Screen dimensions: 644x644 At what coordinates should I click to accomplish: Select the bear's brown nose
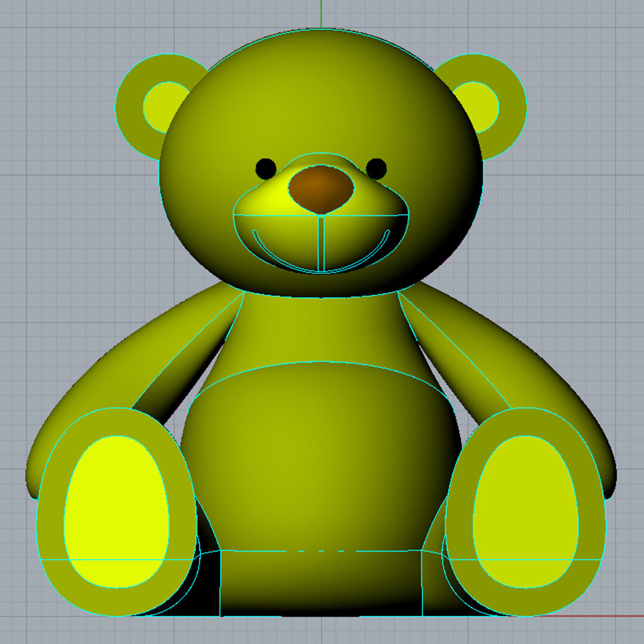(x=321, y=190)
